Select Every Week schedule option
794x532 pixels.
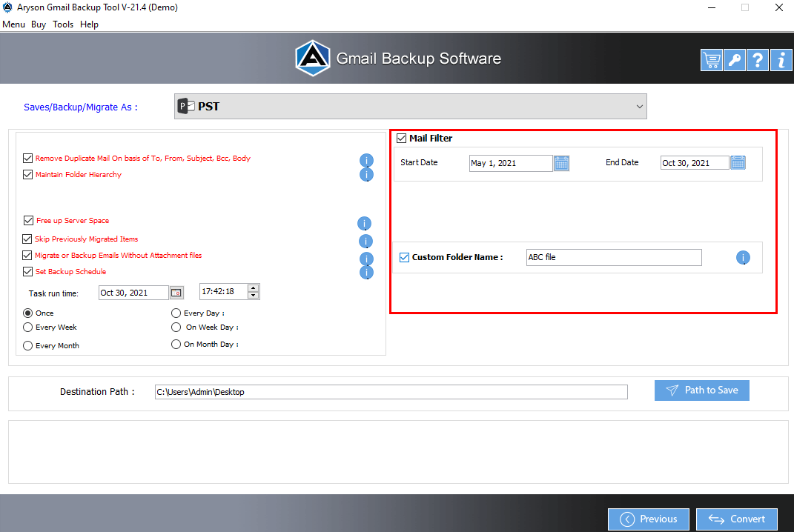28,327
